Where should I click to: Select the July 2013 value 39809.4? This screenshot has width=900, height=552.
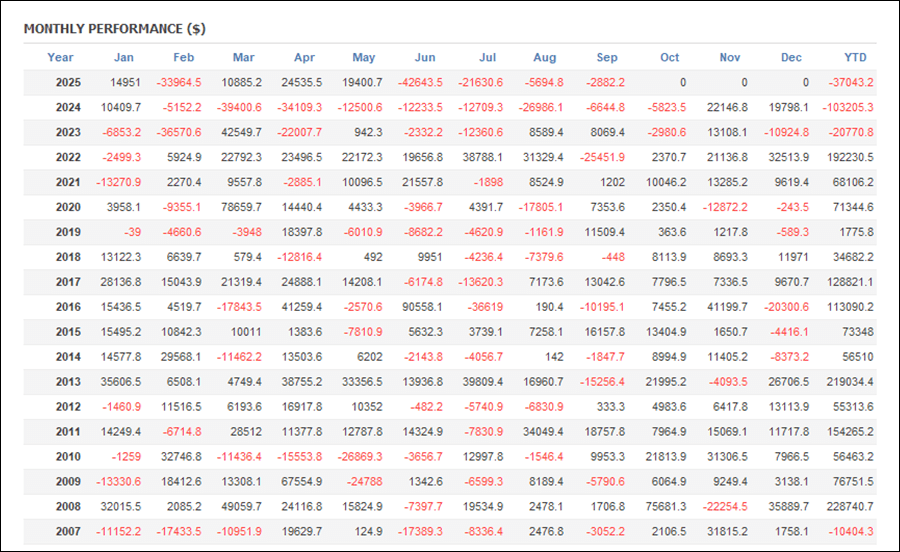pos(479,382)
